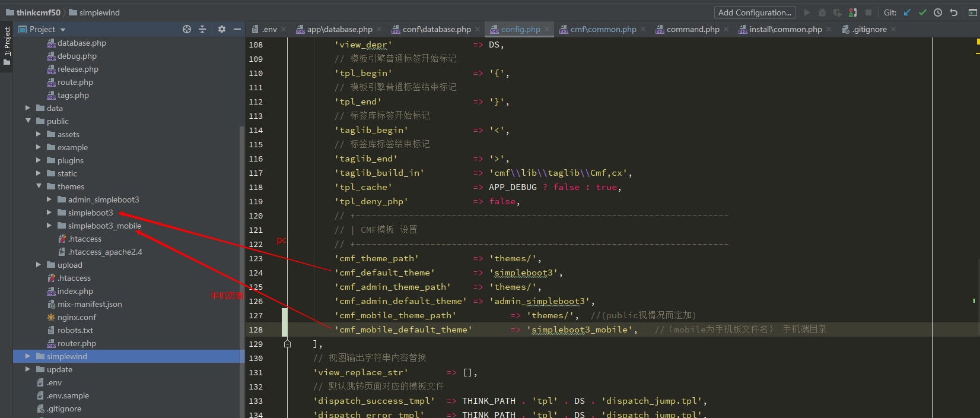
Task: Click the Run with Coverage icon
Action: (837, 12)
